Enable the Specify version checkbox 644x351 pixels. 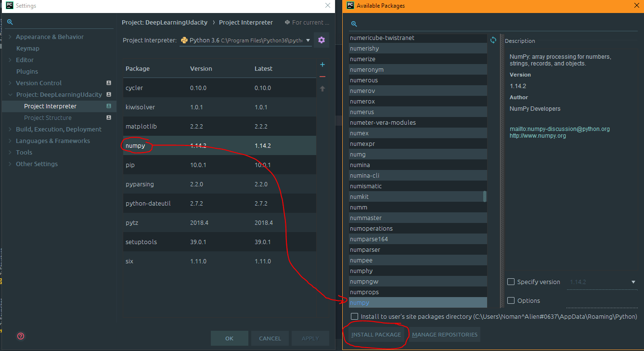click(511, 282)
